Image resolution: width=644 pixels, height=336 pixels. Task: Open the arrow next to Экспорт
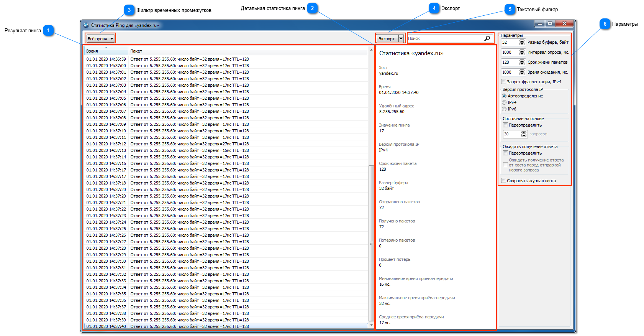(401, 39)
